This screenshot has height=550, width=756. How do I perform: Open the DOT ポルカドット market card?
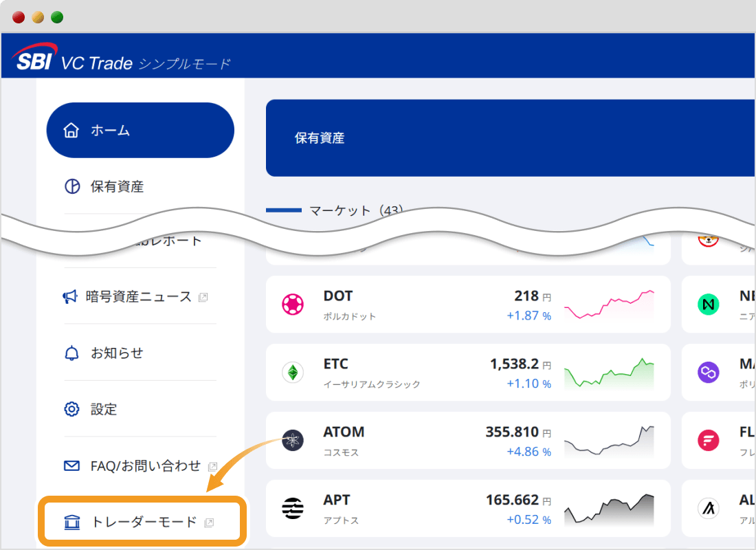tap(468, 305)
